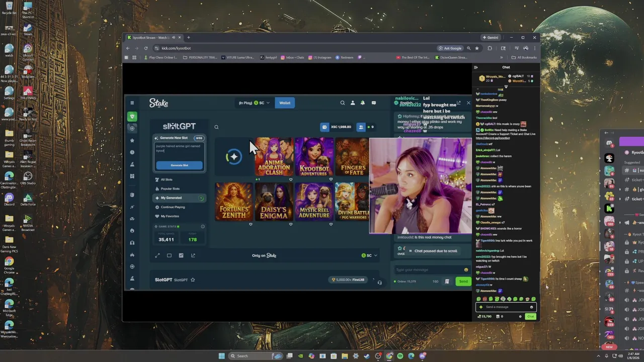644x362 pixels.
Task: Star the SlotGPT game title
Action: pyautogui.click(x=193, y=280)
